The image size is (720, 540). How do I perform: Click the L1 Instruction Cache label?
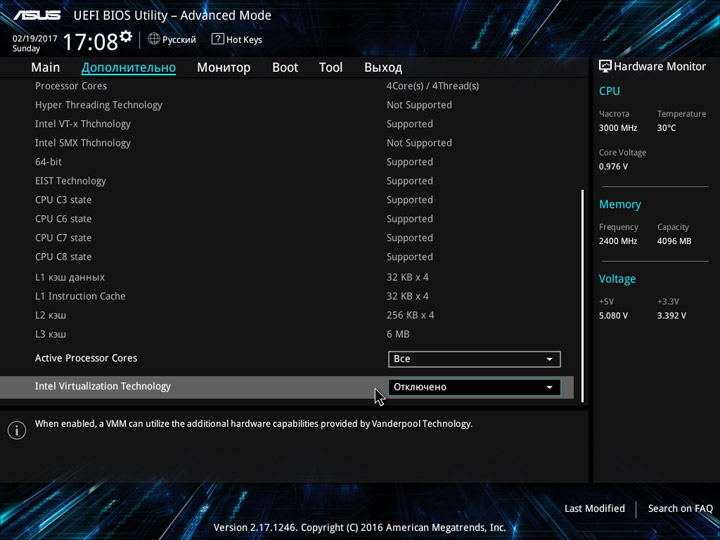coord(80,296)
